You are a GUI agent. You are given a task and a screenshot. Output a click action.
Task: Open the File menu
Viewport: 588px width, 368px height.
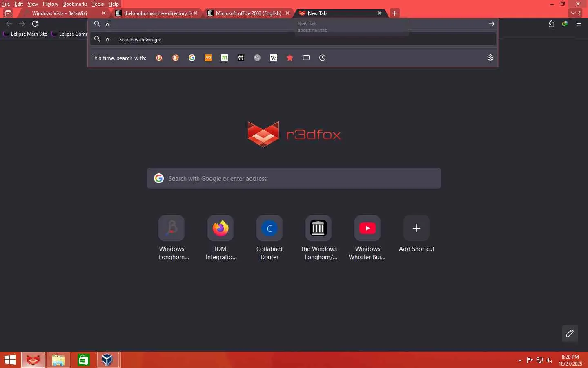point(6,4)
